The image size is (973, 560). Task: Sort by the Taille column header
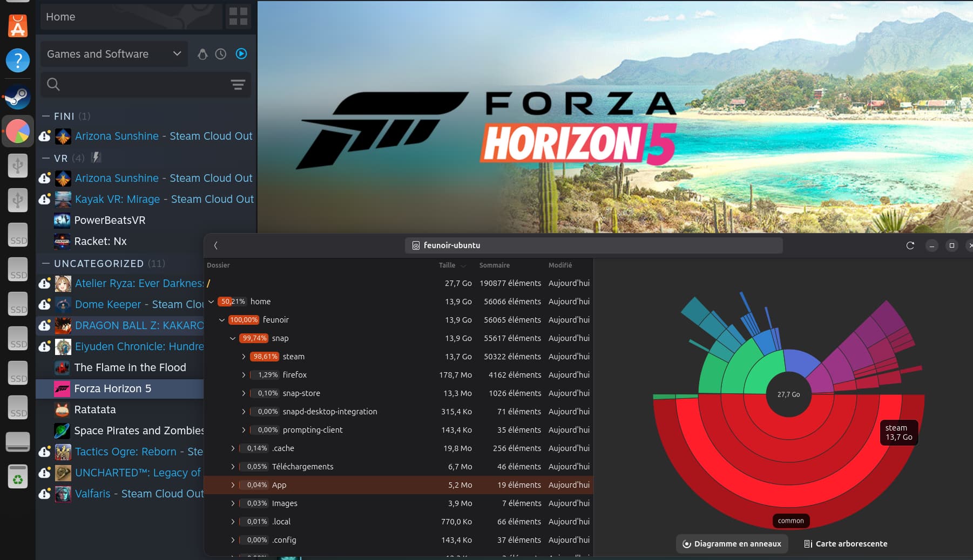click(447, 265)
